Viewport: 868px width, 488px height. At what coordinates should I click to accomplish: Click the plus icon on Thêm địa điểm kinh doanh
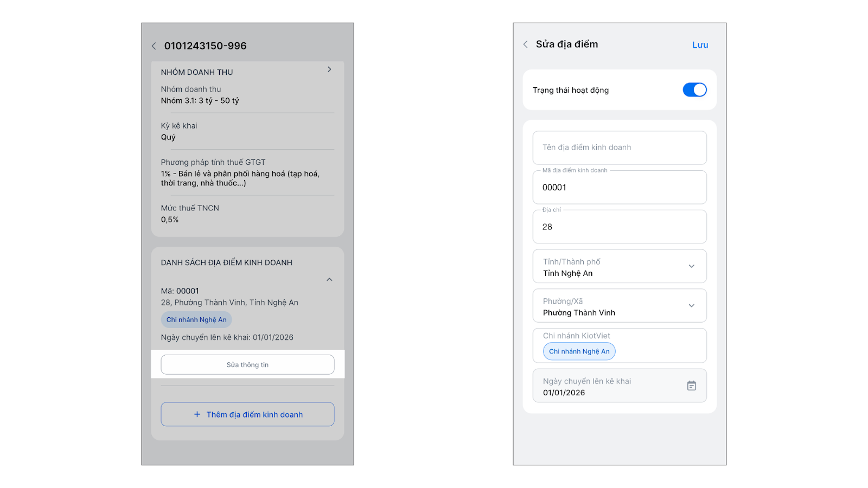click(x=197, y=414)
